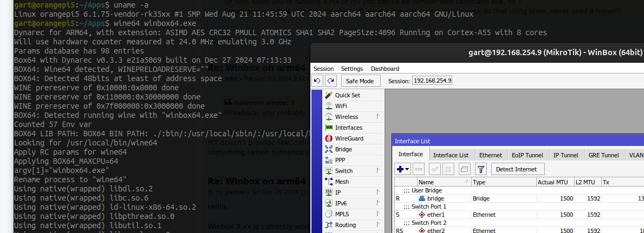Expand the MPLS submenu arrow
The image size is (644, 233).
(378, 214)
